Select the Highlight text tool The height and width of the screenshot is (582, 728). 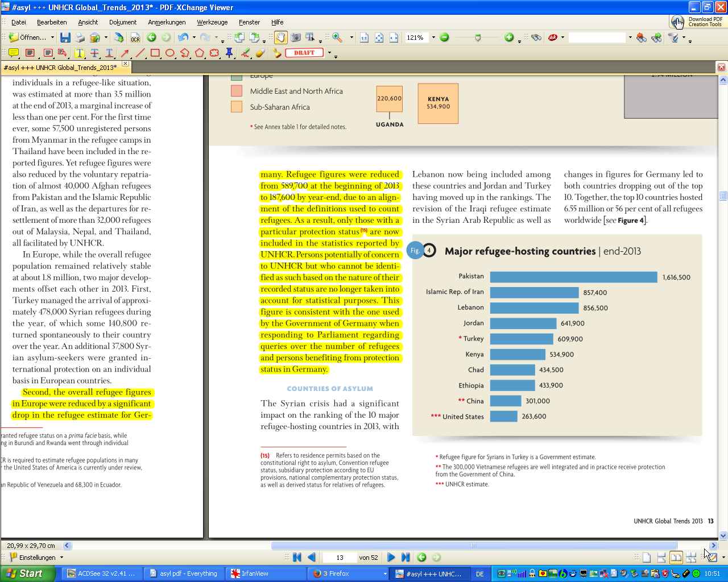click(79, 53)
